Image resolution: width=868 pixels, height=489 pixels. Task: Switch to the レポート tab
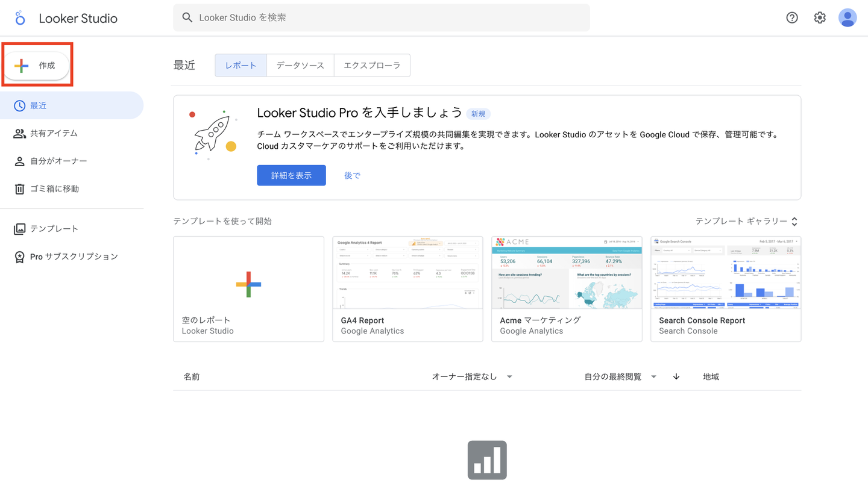coord(241,66)
